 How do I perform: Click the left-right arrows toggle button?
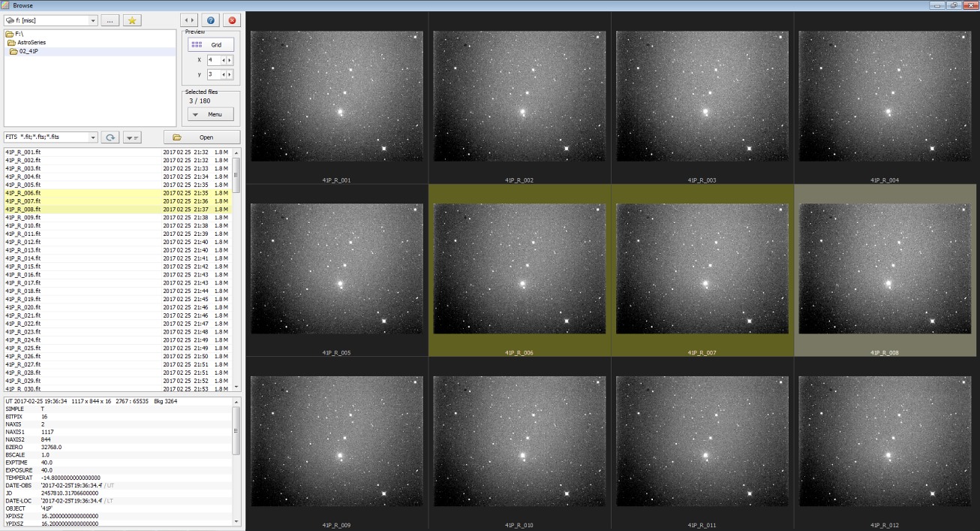pyautogui.click(x=189, y=20)
